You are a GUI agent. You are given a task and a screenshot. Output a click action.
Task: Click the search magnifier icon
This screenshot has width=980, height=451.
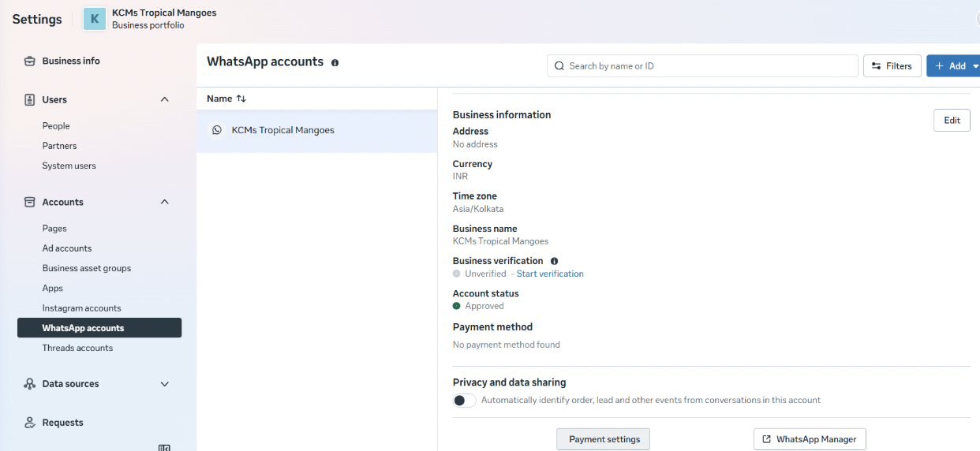pos(559,66)
